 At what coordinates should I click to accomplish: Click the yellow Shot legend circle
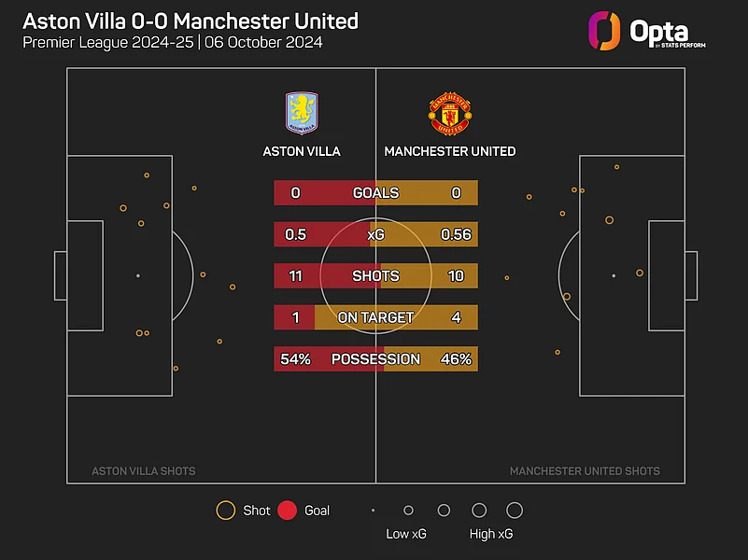click(x=225, y=511)
